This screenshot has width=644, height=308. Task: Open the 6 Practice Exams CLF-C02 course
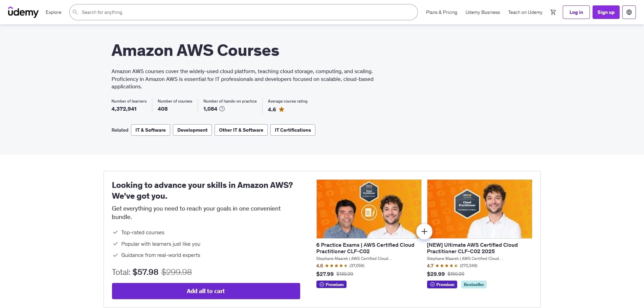(365, 248)
